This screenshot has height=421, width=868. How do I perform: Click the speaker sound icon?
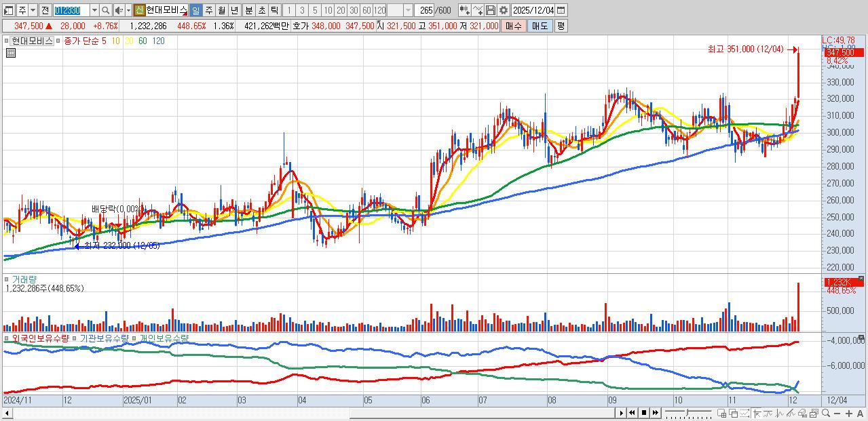pos(119,10)
